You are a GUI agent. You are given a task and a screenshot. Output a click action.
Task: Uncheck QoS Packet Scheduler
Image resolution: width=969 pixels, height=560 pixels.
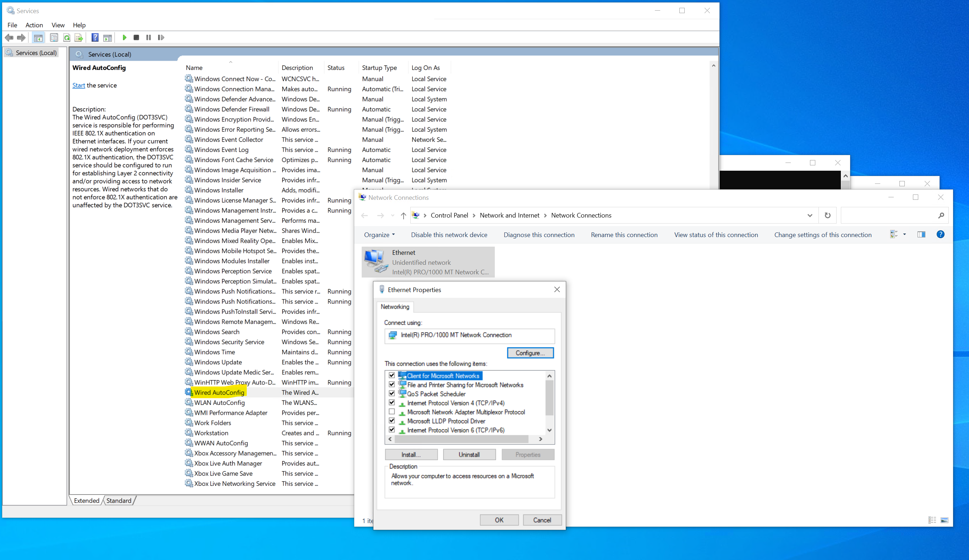pos(392,394)
